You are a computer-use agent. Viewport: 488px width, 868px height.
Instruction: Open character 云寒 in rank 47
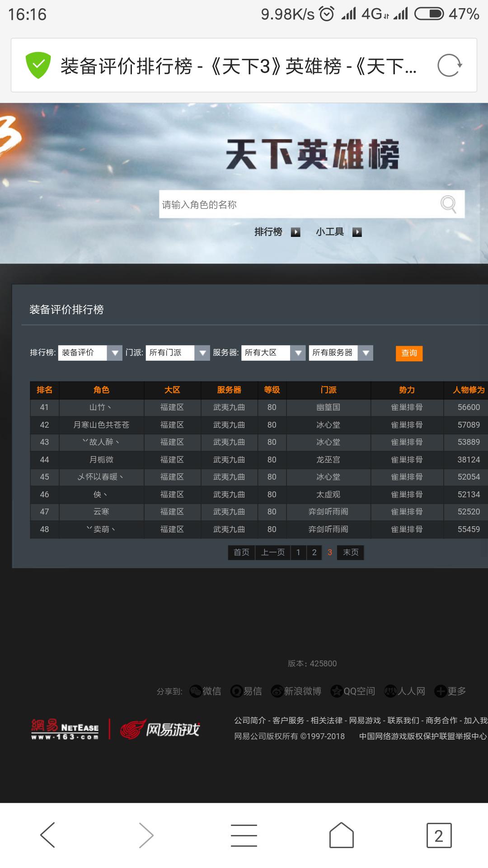[101, 512]
